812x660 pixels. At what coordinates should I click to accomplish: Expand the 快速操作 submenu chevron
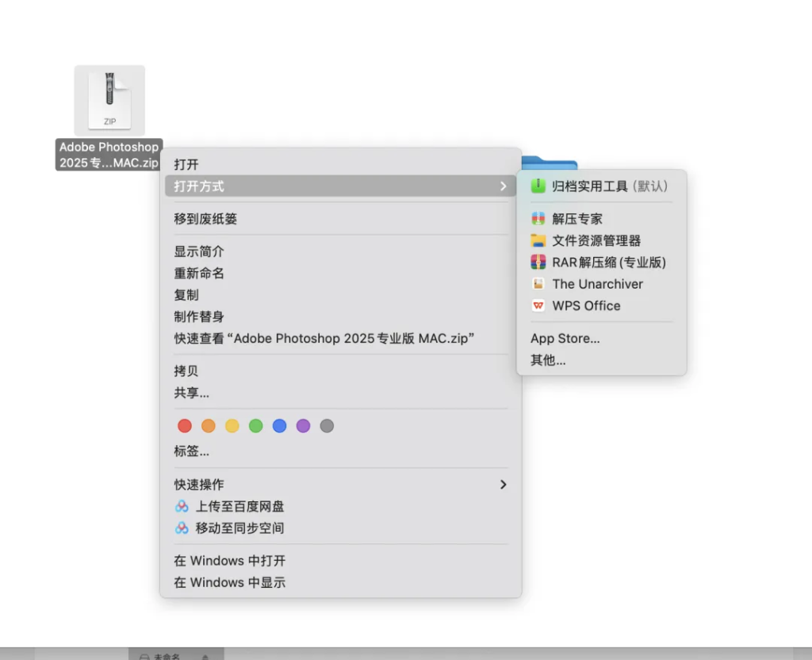coord(503,485)
